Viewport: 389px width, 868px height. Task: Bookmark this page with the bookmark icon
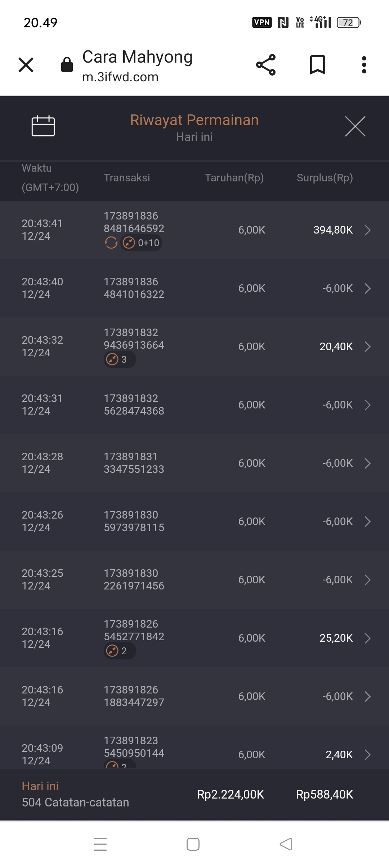(x=317, y=65)
